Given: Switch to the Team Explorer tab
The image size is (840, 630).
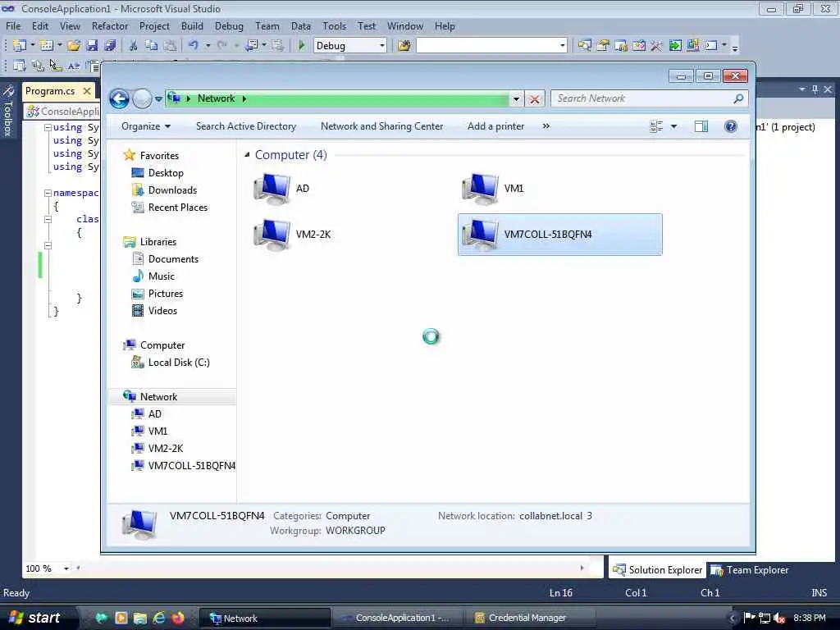Looking at the screenshot, I should tap(750, 570).
